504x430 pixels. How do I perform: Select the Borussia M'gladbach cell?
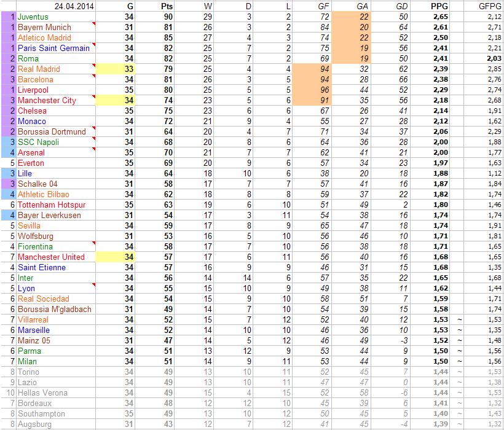click(x=56, y=309)
